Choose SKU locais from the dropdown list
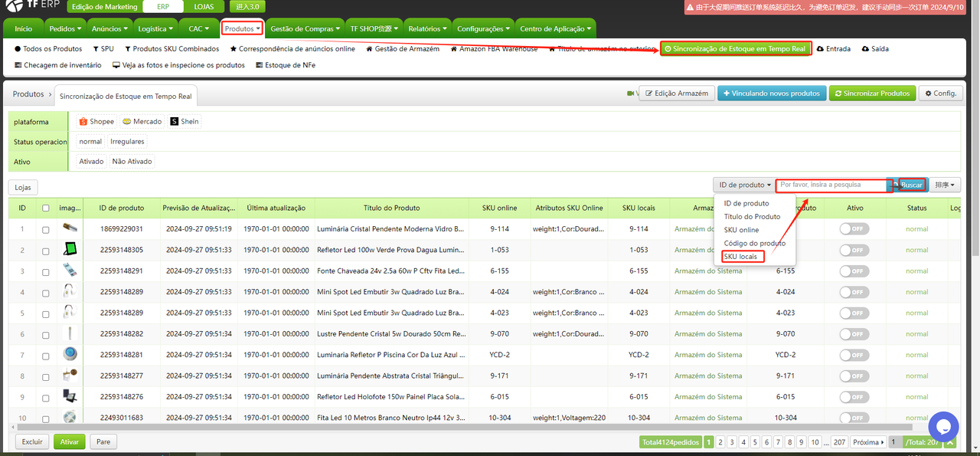 [x=740, y=256]
